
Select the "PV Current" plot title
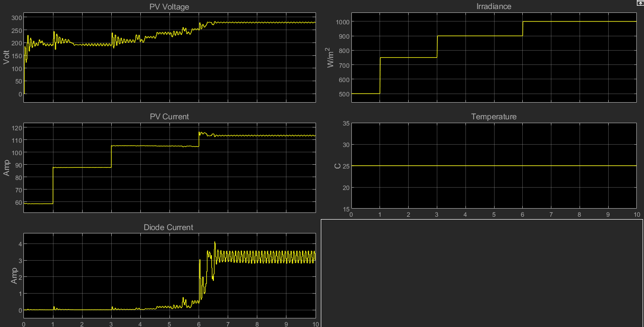coord(169,116)
